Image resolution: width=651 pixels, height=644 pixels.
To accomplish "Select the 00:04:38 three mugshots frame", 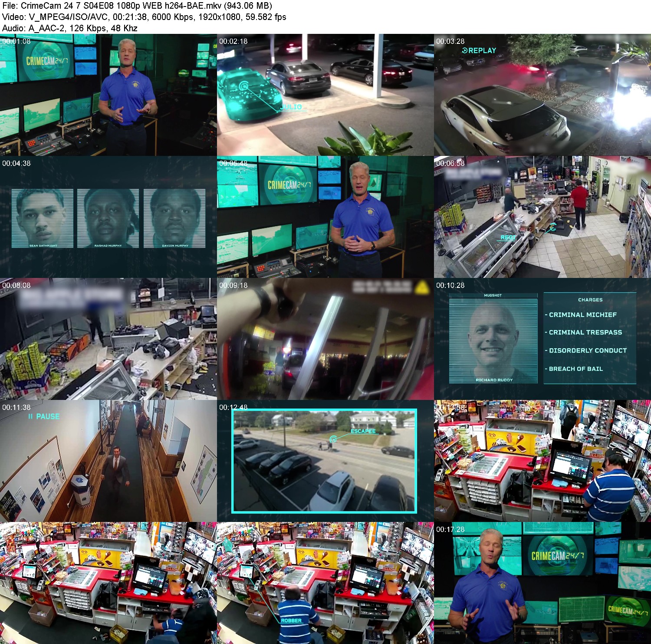I will (x=108, y=217).
